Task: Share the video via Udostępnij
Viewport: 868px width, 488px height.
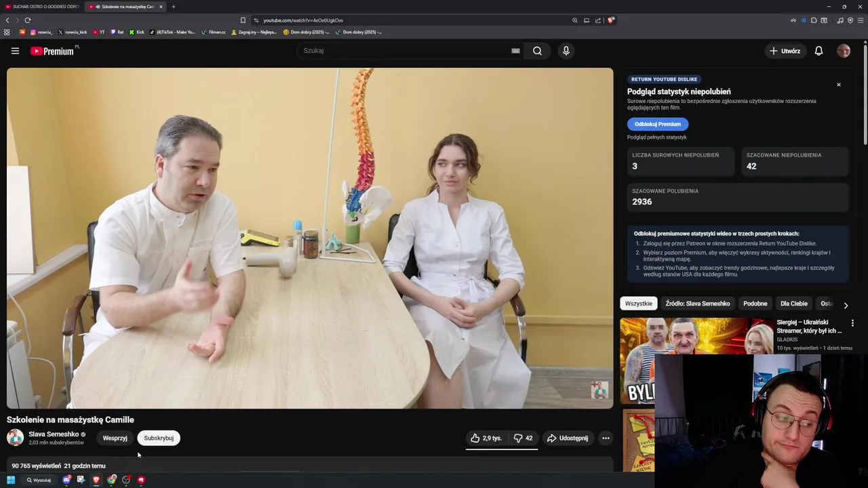Action: click(x=568, y=438)
